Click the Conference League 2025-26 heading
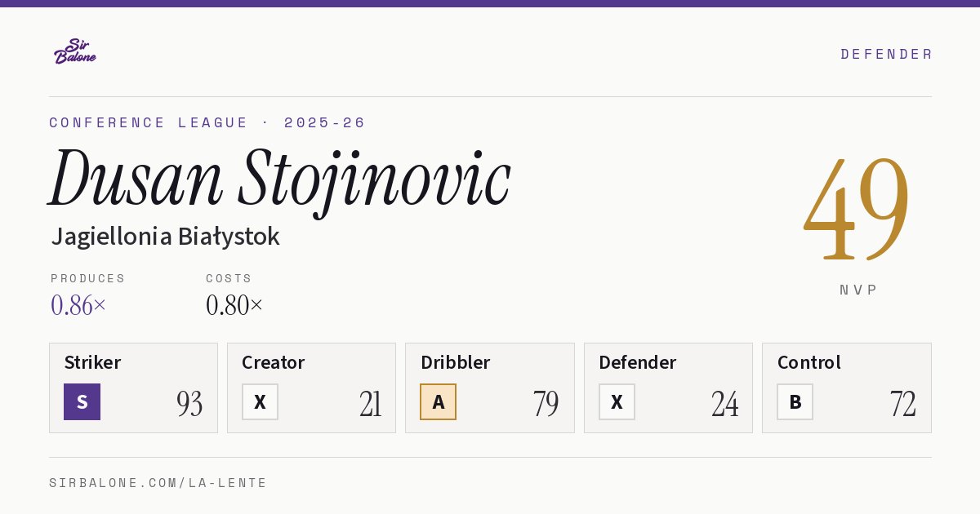Screen dimensions: 980x514 coord(207,122)
